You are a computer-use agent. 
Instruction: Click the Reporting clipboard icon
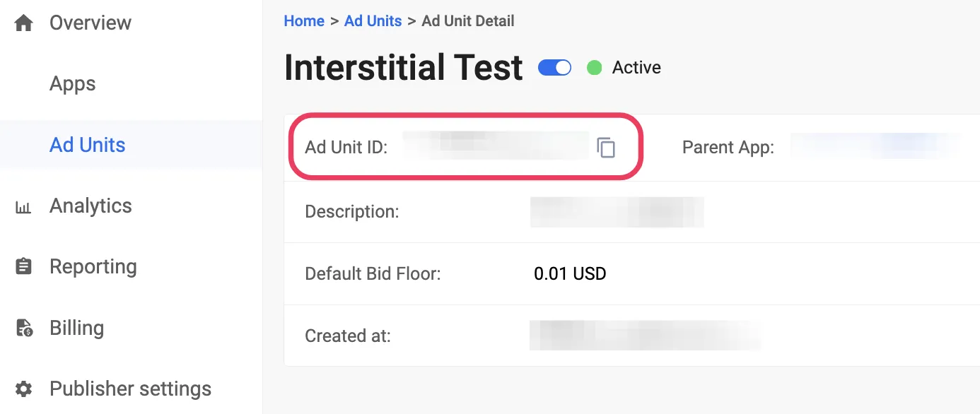22,266
